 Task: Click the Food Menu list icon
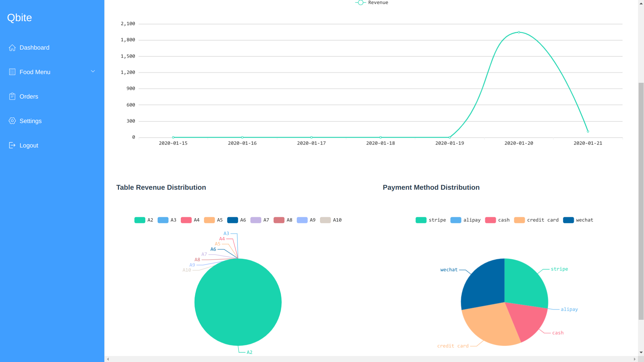pyautogui.click(x=12, y=72)
